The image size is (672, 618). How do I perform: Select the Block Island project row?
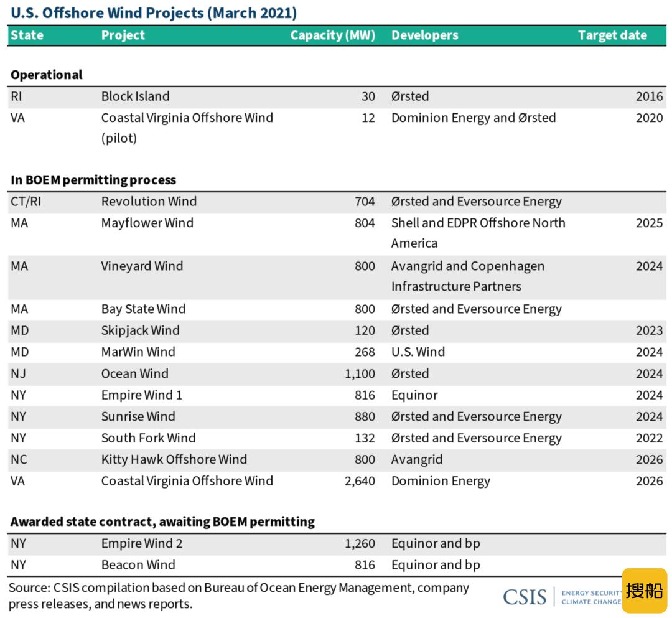click(x=337, y=96)
